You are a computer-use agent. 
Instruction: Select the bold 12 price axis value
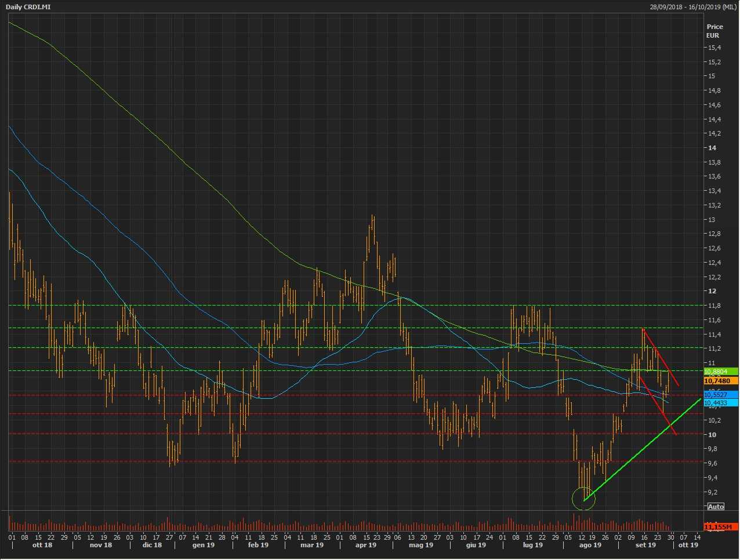(x=712, y=291)
